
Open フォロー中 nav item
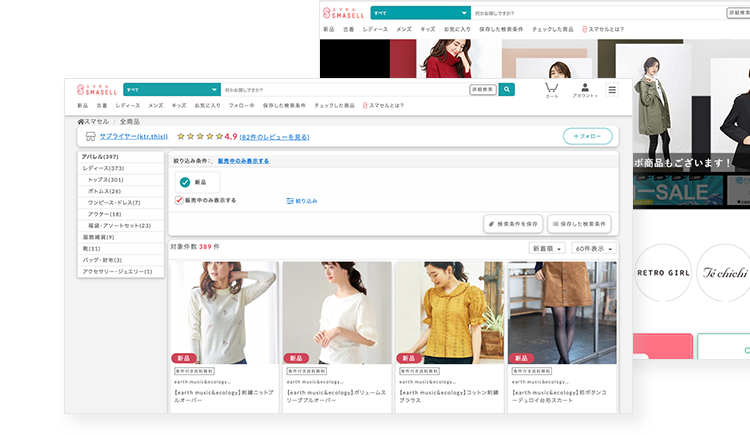242,106
